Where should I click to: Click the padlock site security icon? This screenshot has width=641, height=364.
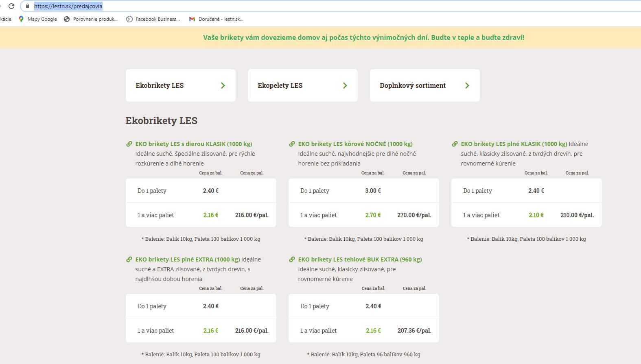[x=27, y=6]
